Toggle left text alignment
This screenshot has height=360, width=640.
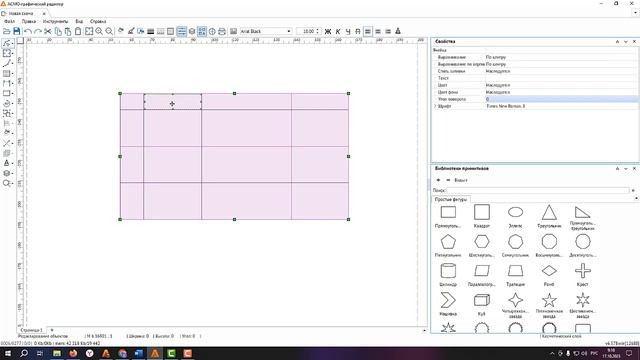point(368,31)
